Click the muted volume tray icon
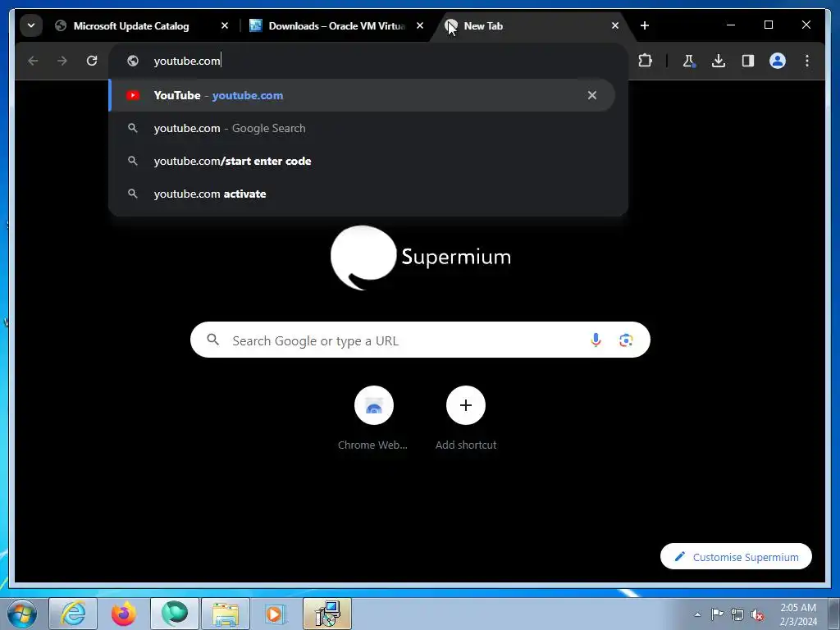 pyautogui.click(x=757, y=614)
